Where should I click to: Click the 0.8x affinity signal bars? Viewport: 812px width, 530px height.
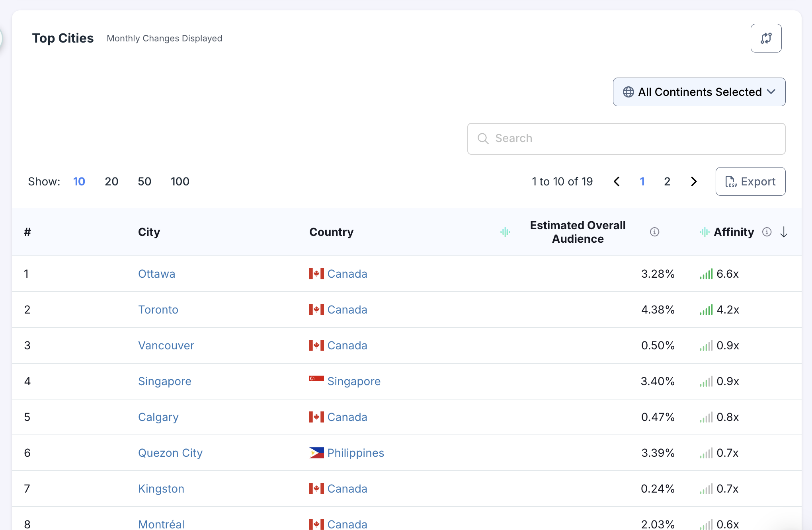706,417
